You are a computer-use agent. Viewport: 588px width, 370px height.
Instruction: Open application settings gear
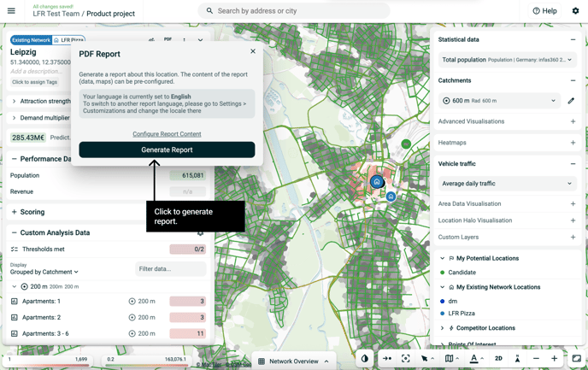575,11
